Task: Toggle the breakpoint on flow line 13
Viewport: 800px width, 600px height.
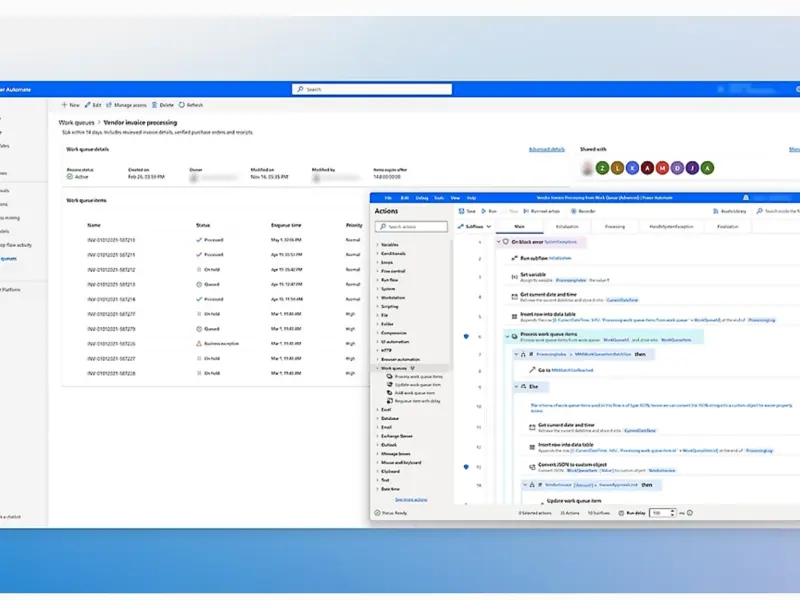Action: click(466, 467)
